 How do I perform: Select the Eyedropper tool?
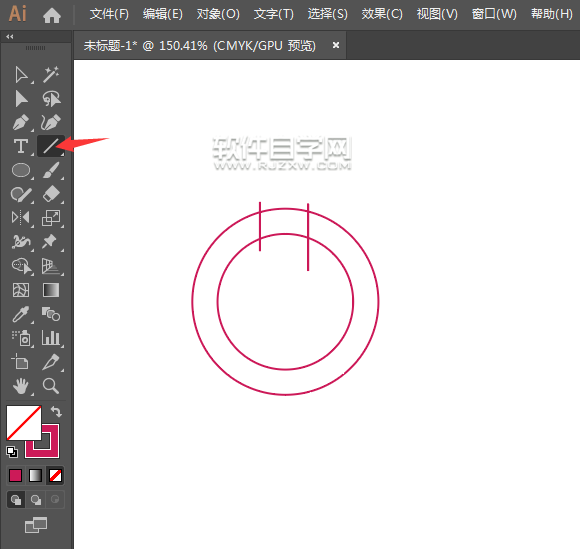point(21,314)
